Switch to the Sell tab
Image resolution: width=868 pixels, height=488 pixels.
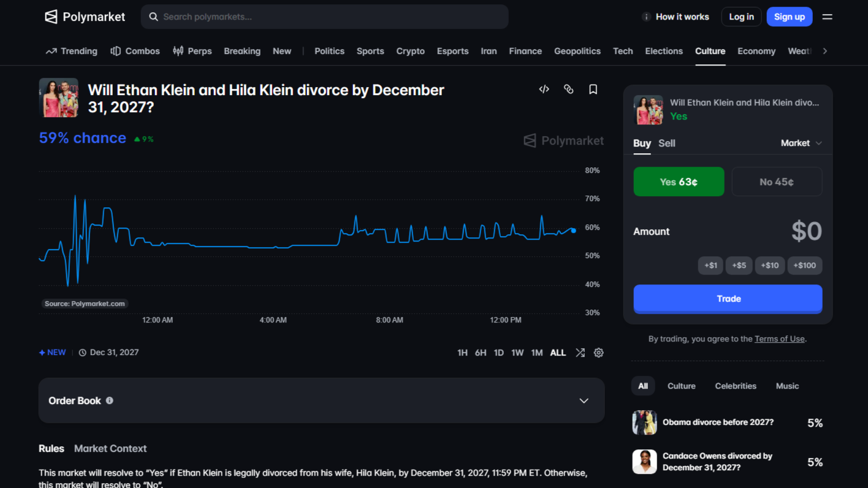(666, 143)
